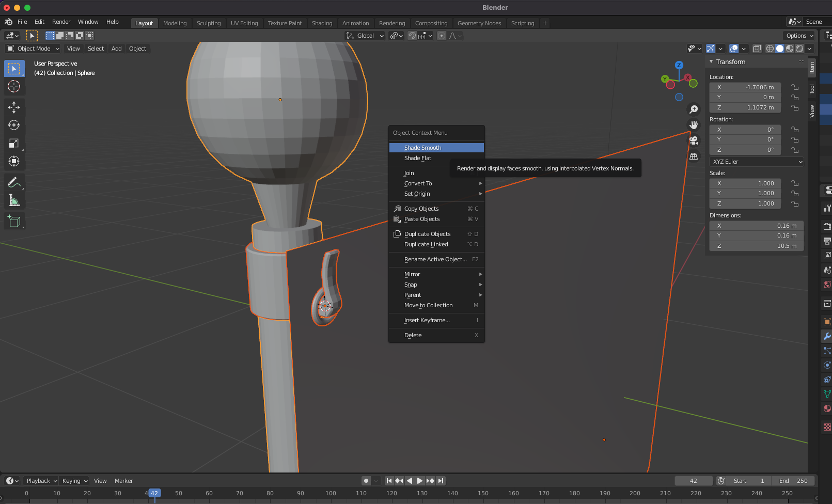Switch to rendered viewport shading

(x=799, y=49)
